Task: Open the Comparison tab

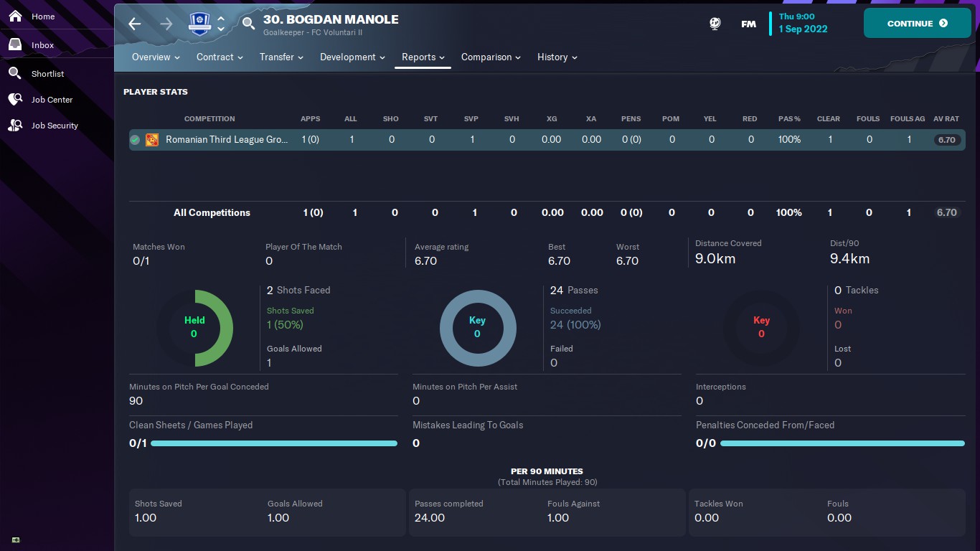Action: click(491, 57)
